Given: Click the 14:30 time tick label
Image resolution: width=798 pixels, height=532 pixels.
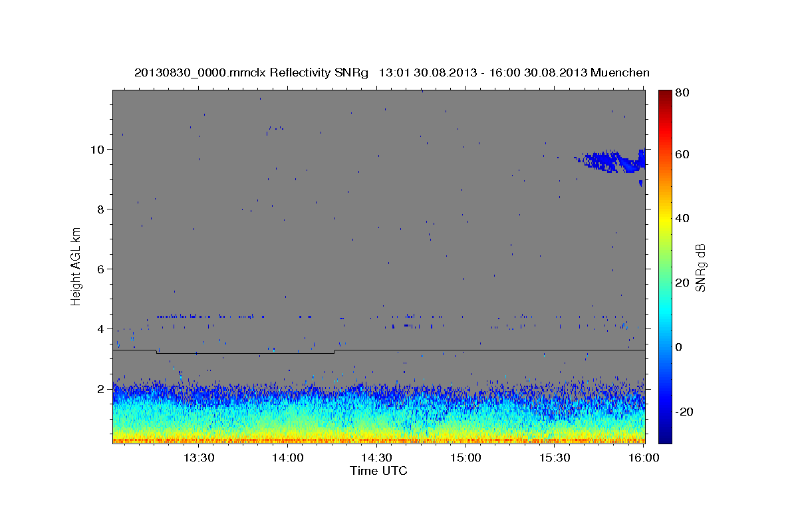Looking at the screenshot, I should 376,458.
